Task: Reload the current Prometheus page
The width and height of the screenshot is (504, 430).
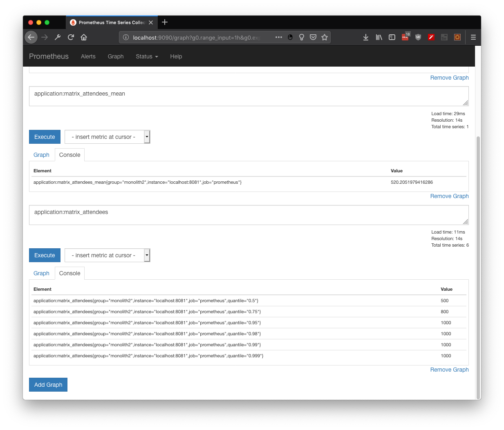Action: click(x=71, y=37)
